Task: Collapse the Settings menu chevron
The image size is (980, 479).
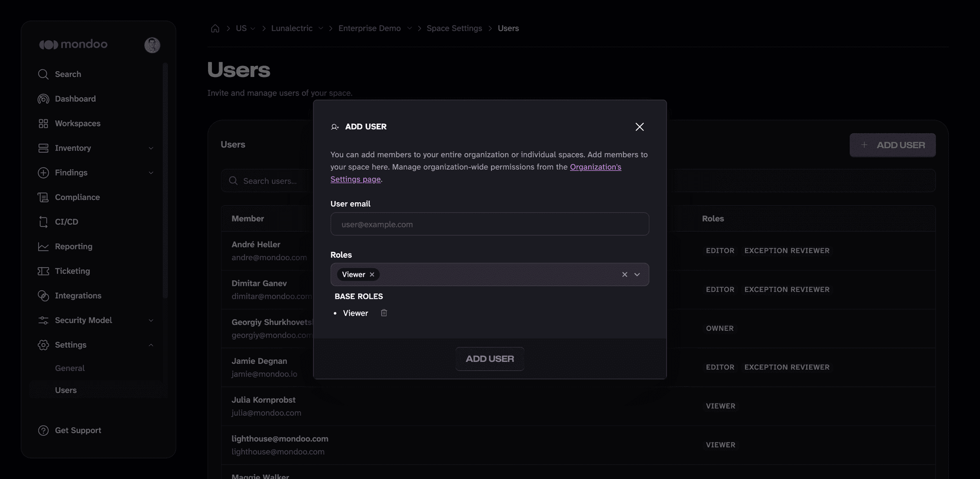Action: [151, 345]
